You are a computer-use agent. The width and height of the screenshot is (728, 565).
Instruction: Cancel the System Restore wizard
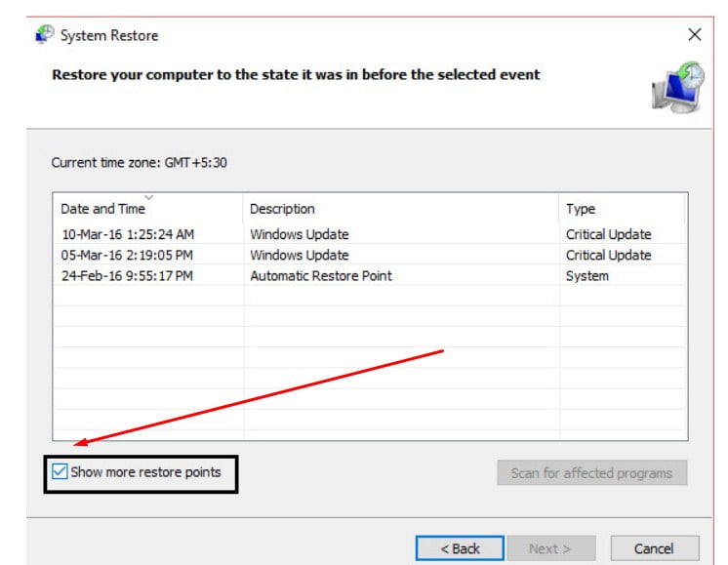pos(655,548)
